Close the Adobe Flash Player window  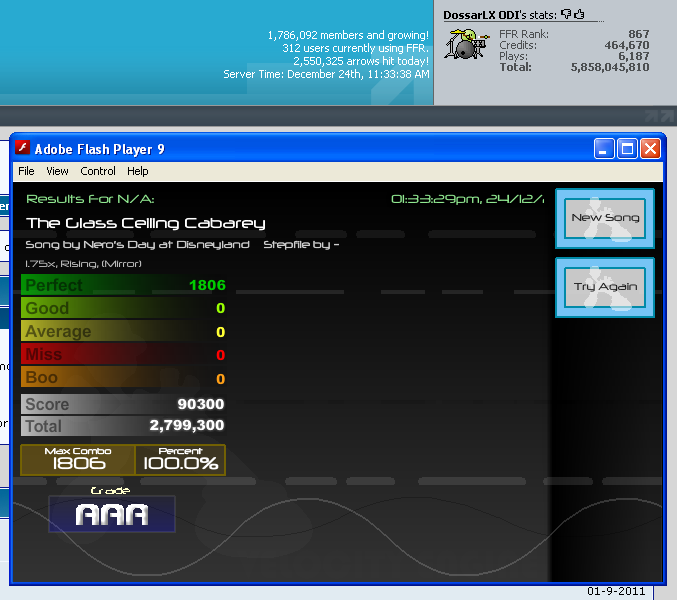pos(650,149)
